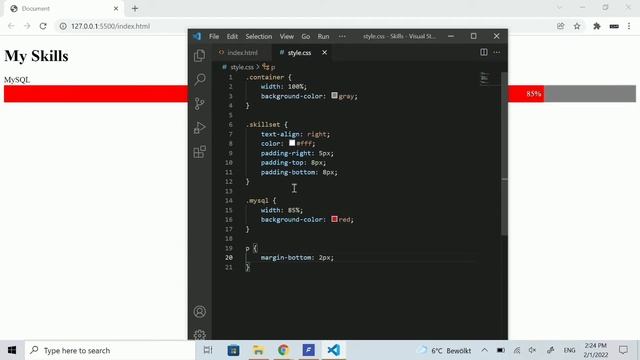Click the .container selector on line 1
640x360 pixels.
[265, 77]
